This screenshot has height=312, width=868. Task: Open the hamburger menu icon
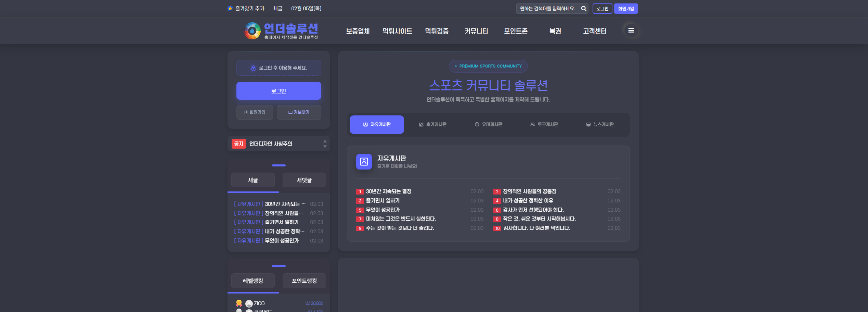pyautogui.click(x=631, y=30)
